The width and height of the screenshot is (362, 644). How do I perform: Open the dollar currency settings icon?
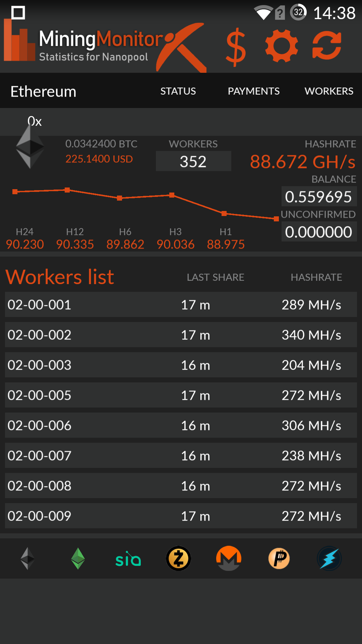click(236, 47)
